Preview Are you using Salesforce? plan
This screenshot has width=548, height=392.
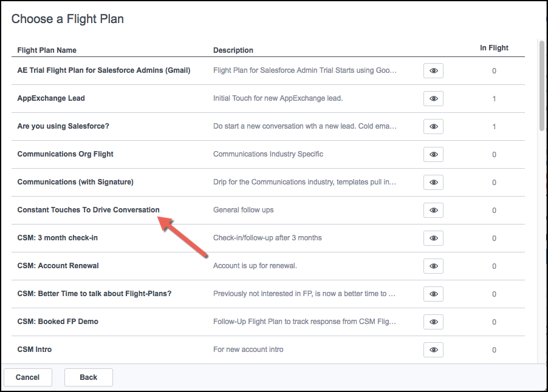coord(433,126)
